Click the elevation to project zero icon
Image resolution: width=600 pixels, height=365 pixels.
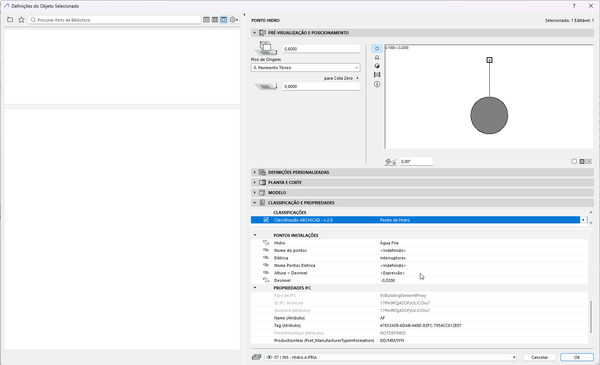tap(266, 86)
